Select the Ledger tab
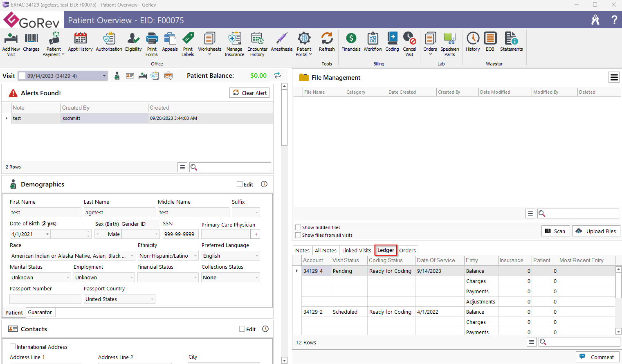 pos(386,250)
